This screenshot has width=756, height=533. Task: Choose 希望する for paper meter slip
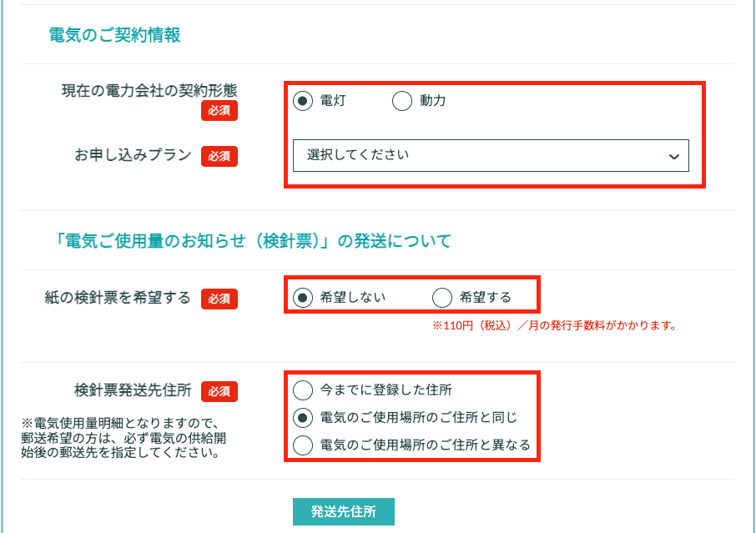click(x=442, y=297)
